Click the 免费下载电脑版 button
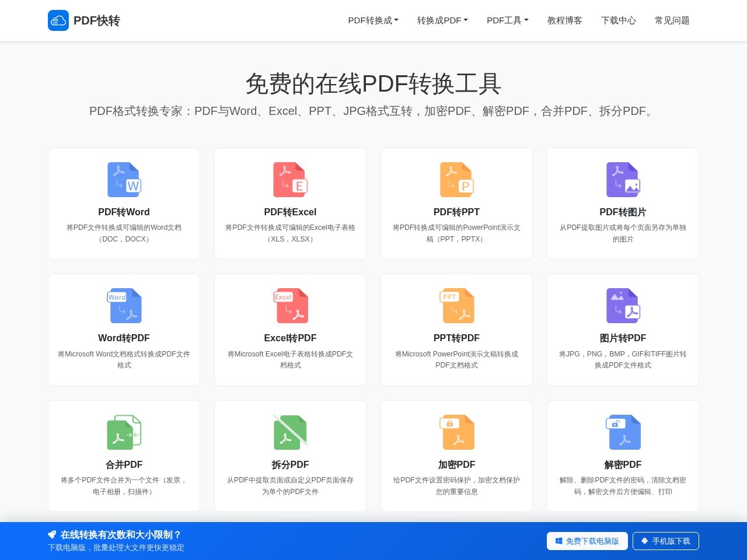This screenshot has width=747, height=560. coord(587,541)
